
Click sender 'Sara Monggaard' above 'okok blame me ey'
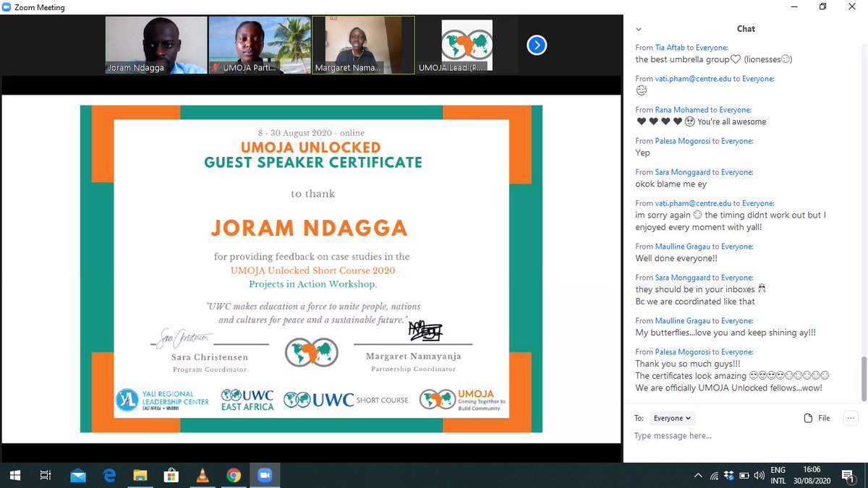pos(683,172)
